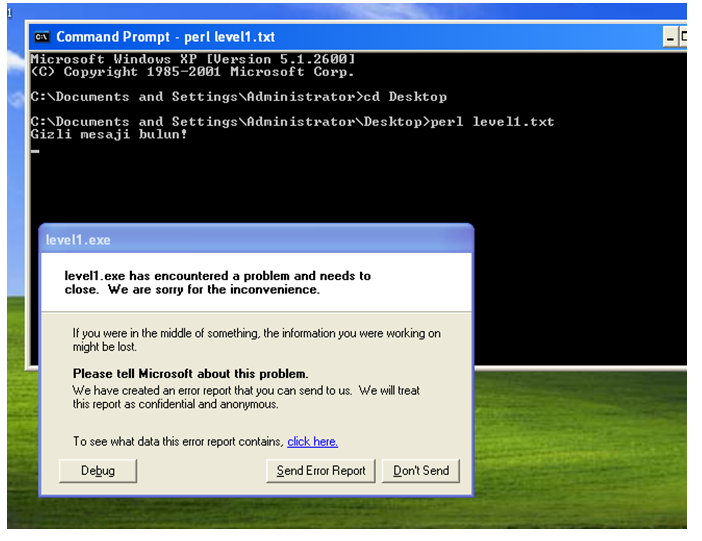This screenshot has width=702, height=541.
Task: Choose Don't Send in error dialog
Action: click(421, 470)
